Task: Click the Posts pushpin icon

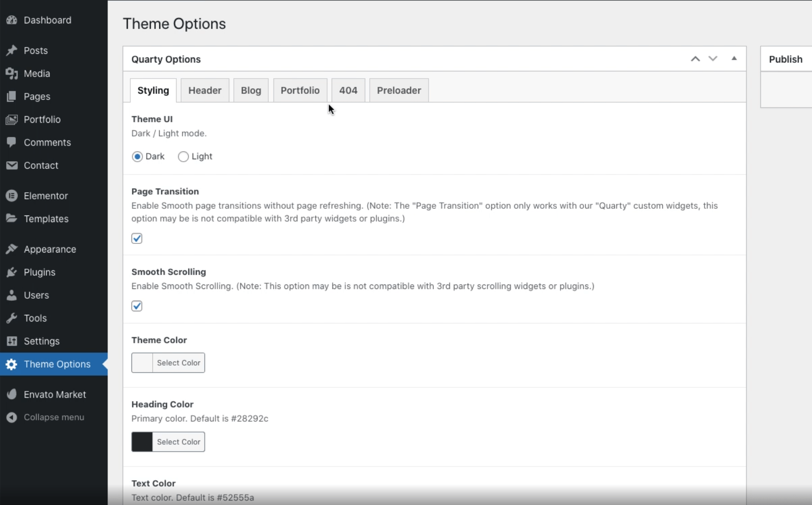Action: (12, 51)
